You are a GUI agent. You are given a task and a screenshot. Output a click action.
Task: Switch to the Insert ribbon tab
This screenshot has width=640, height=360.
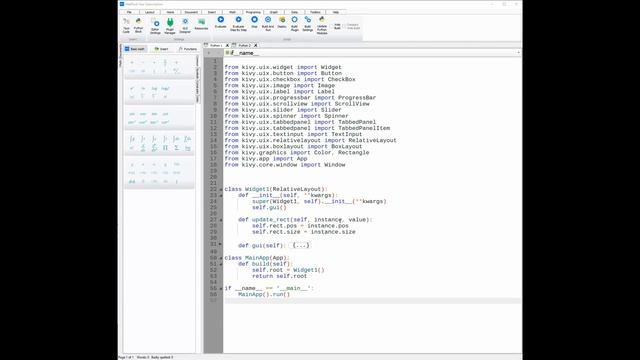[212, 12]
